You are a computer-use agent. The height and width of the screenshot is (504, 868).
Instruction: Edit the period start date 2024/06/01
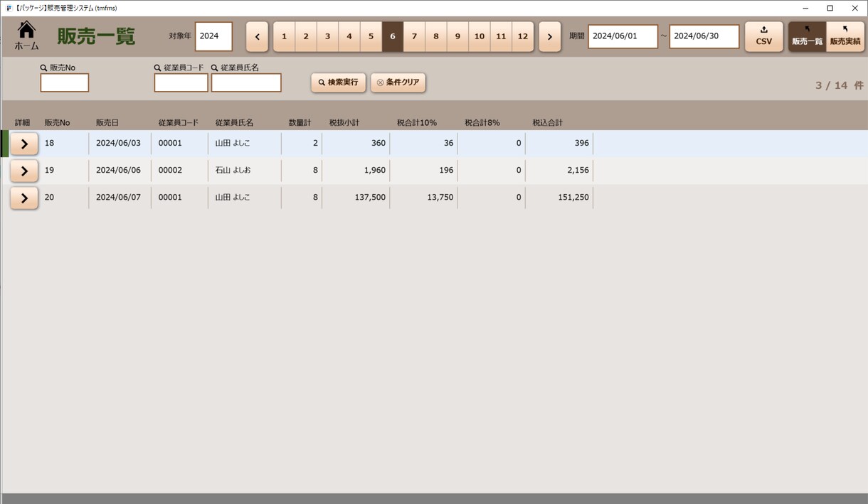(623, 36)
